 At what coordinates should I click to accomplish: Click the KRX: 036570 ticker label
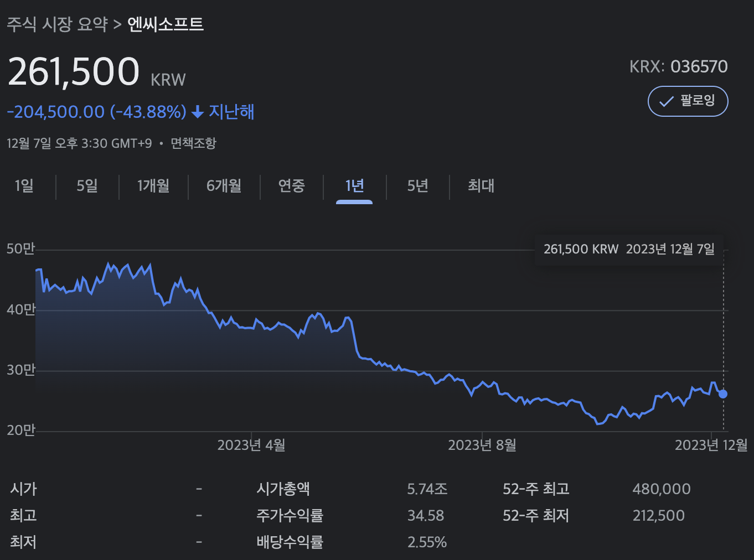point(678,67)
